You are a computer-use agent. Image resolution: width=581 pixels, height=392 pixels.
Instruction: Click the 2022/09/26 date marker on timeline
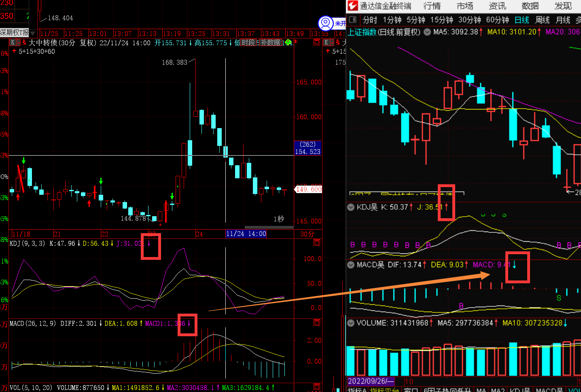point(371,381)
